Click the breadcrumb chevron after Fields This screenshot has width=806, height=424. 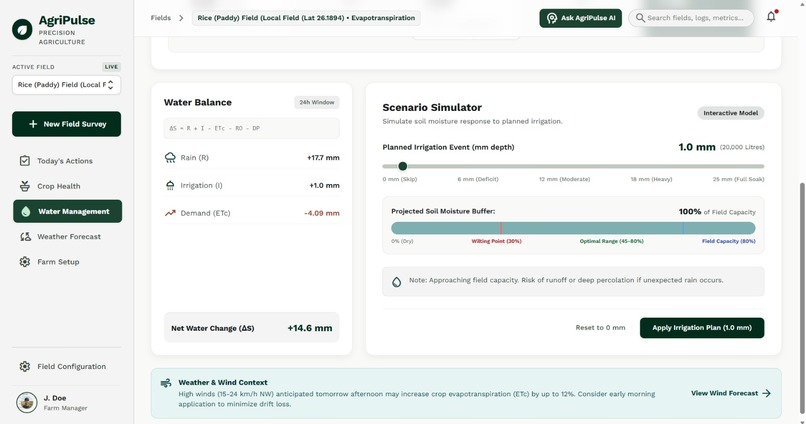(x=181, y=18)
